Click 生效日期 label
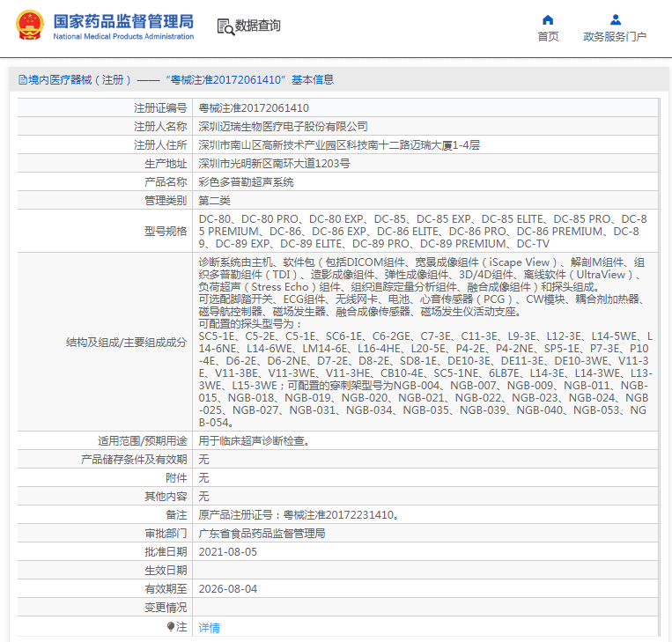 (166, 570)
